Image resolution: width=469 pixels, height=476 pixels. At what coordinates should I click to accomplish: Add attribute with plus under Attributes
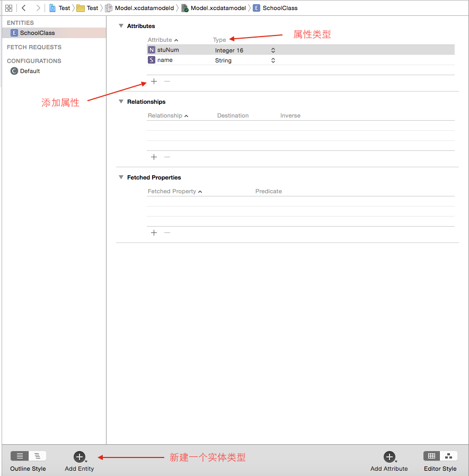click(x=154, y=81)
